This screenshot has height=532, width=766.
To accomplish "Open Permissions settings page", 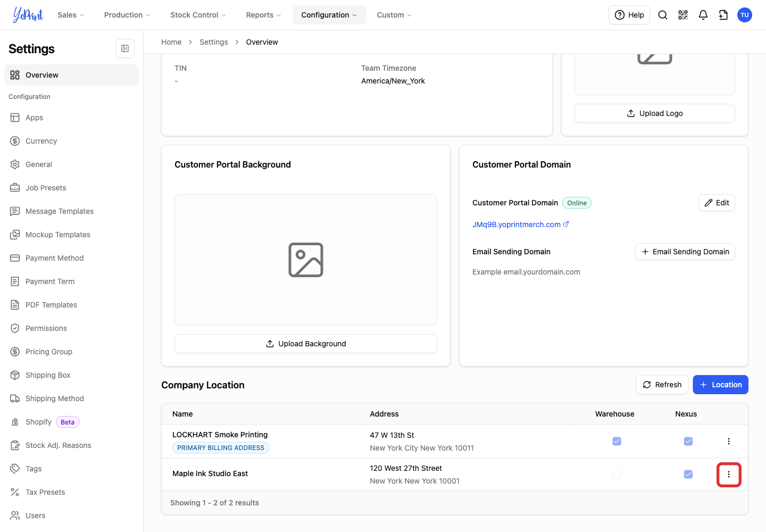I will coord(71,328).
